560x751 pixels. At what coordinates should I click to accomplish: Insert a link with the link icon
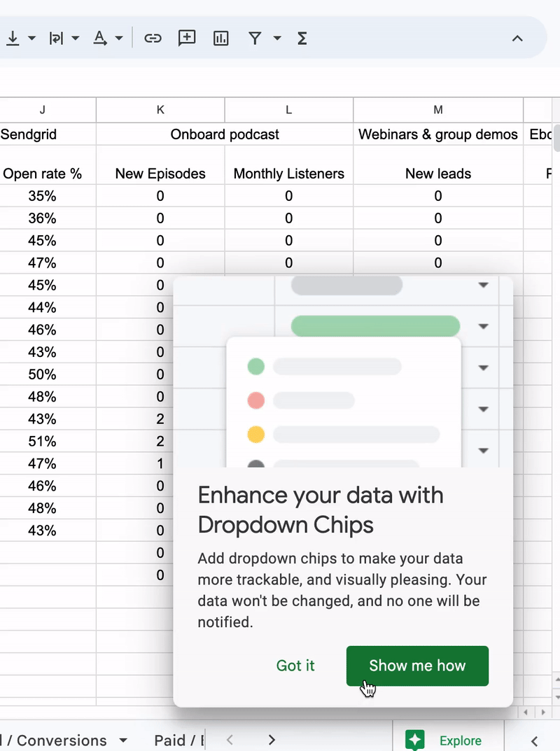click(x=153, y=38)
